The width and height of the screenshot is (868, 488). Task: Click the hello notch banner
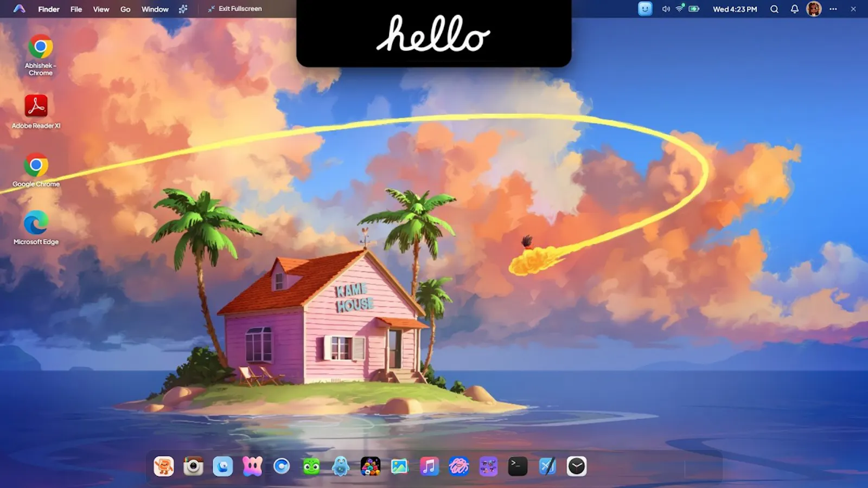(x=433, y=33)
